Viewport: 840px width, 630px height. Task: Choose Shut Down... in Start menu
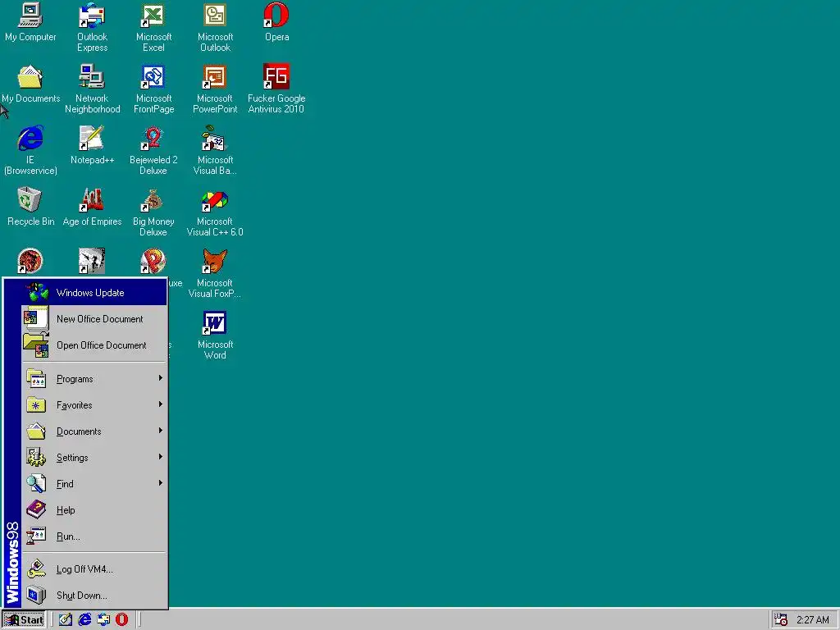(94, 596)
